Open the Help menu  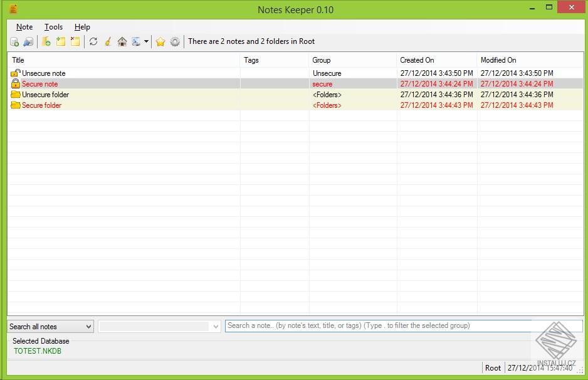click(82, 27)
